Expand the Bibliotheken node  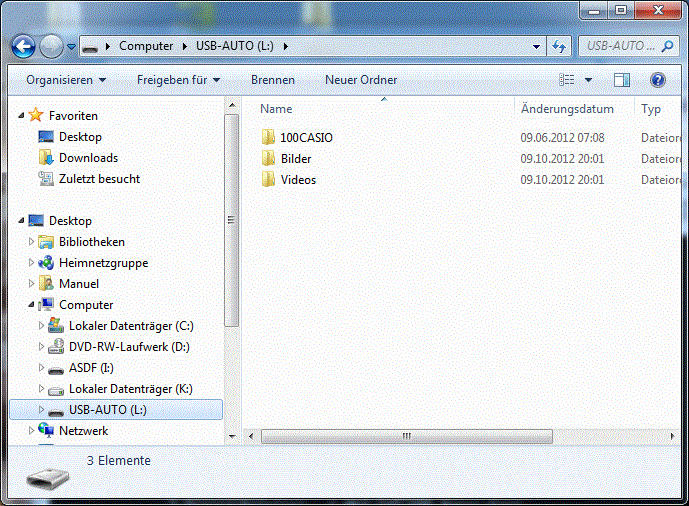click(31, 241)
